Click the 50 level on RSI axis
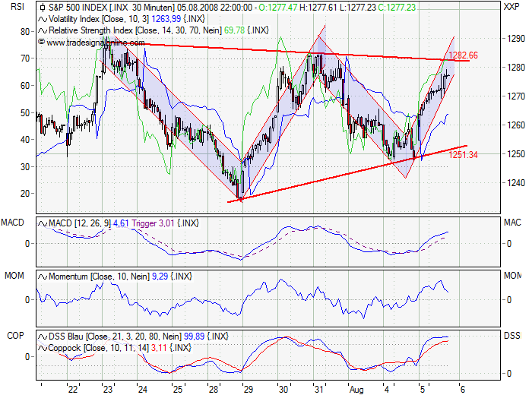The height and width of the screenshot is (395, 532). tap(25, 112)
